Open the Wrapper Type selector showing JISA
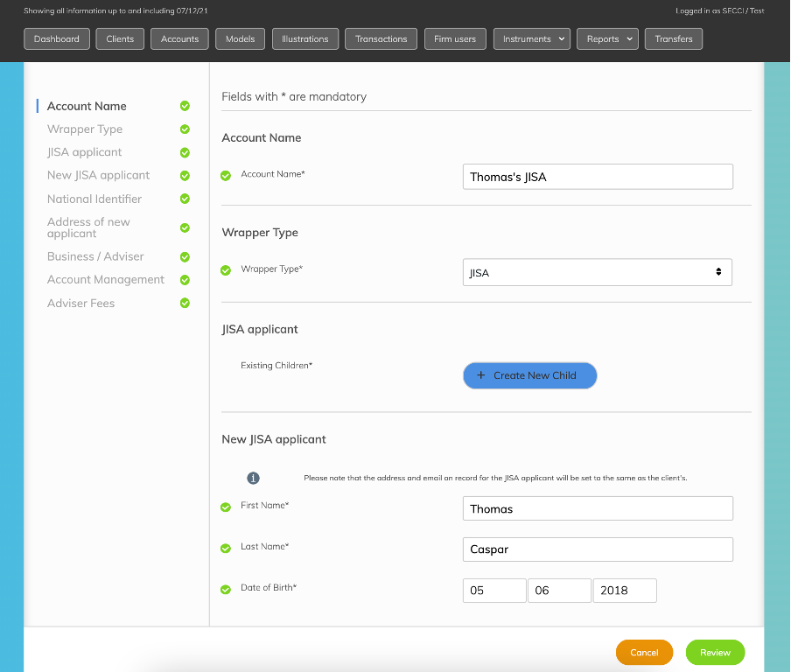The width and height of the screenshot is (791, 672). [x=598, y=272]
